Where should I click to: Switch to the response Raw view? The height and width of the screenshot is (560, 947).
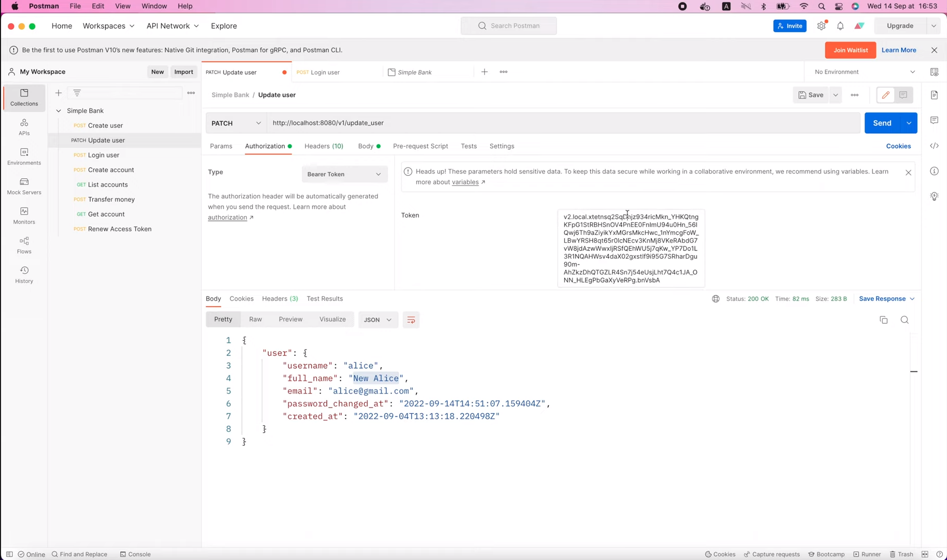tap(255, 319)
